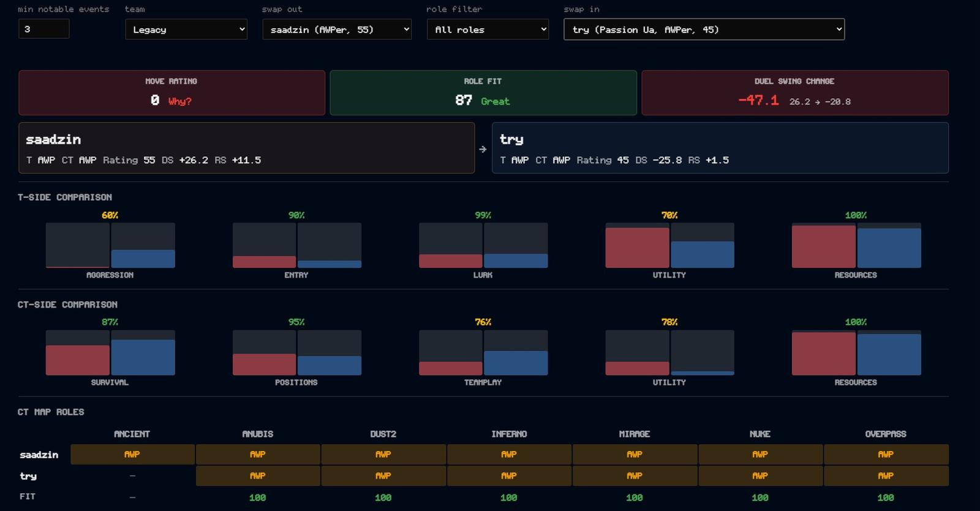
Task: Click the Nuke map column header
Action: [760, 434]
